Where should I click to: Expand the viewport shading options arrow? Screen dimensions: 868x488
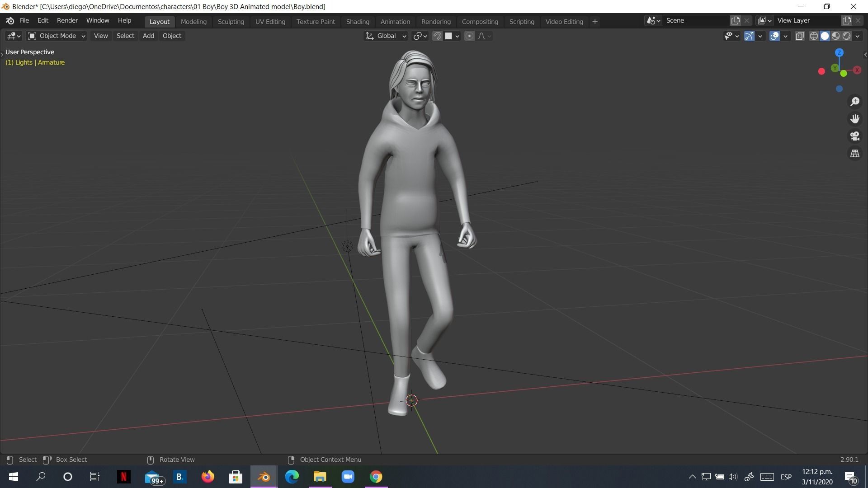coord(858,36)
